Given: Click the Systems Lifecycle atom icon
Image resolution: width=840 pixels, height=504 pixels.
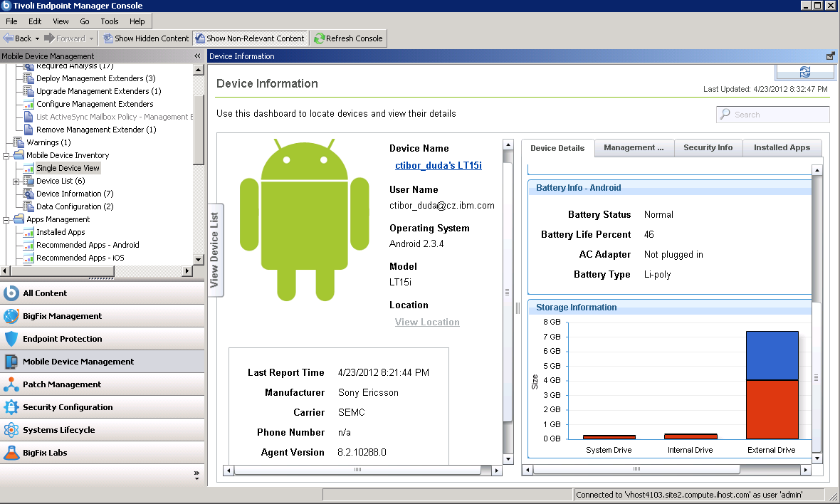Looking at the screenshot, I should coord(11,429).
